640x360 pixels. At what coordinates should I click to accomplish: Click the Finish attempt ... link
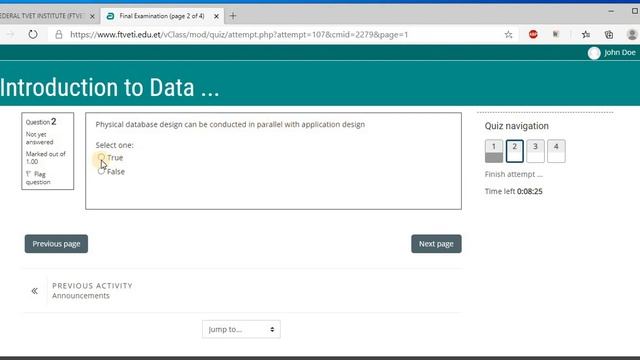pos(514,174)
